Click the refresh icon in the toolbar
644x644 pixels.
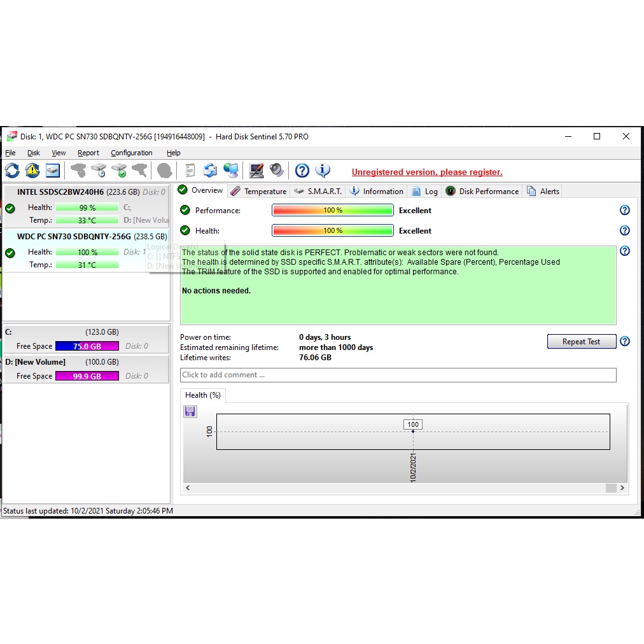12,171
